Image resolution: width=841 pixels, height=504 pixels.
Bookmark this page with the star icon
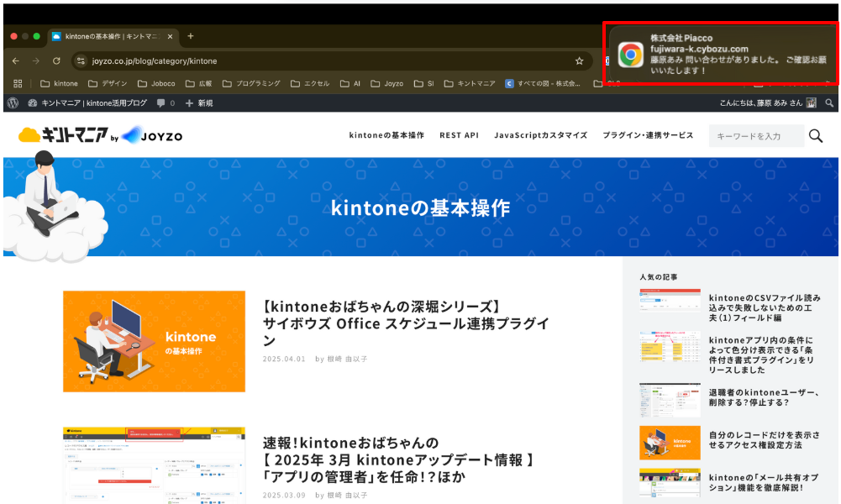tap(579, 61)
